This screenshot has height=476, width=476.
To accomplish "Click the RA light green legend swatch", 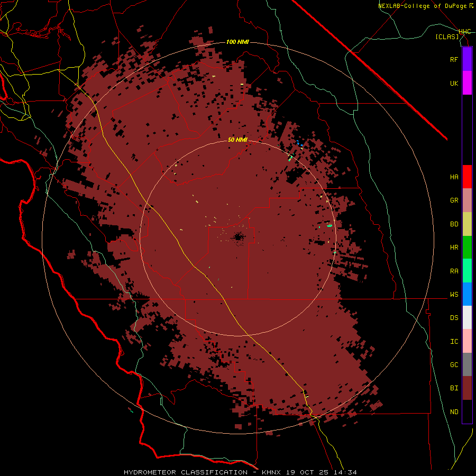I will click(467, 271).
